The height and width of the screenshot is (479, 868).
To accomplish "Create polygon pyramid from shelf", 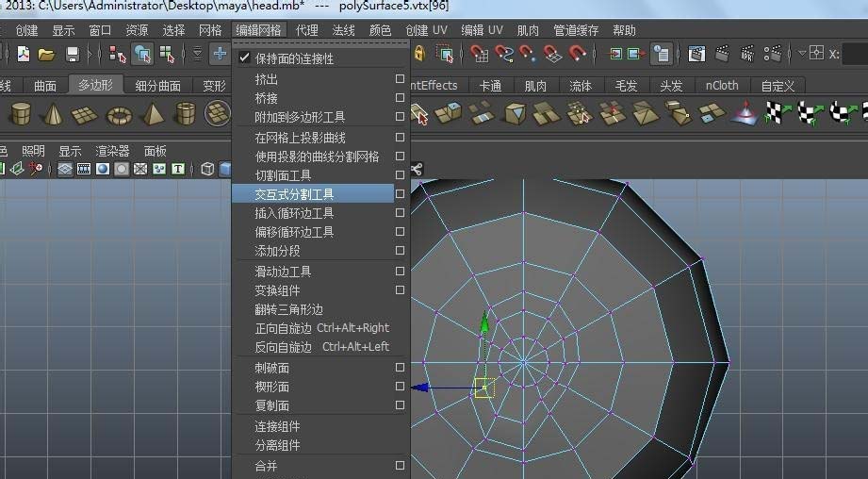I will click(x=153, y=114).
